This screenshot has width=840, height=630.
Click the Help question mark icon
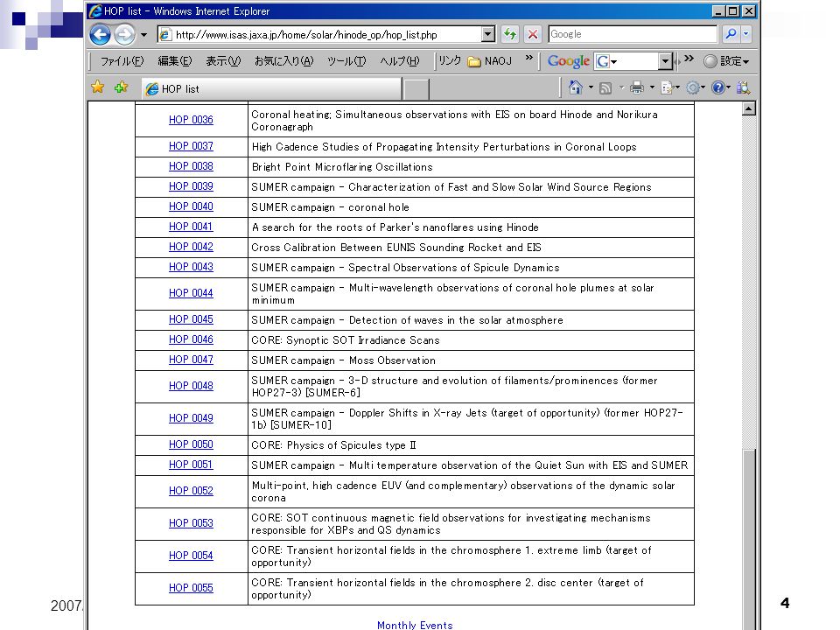pos(717,87)
